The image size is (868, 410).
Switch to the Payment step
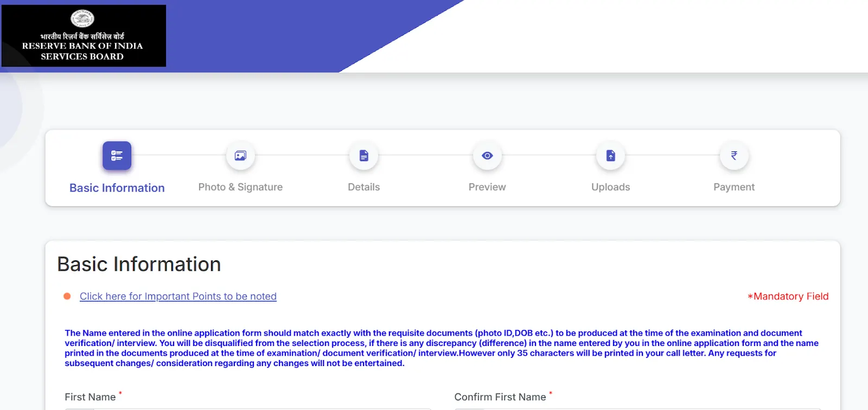point(733,187)
